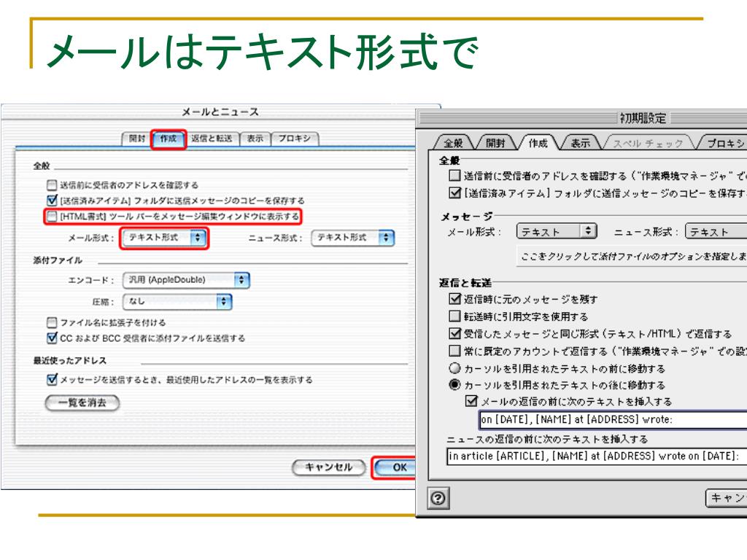Edit the mail reply text field with on [DATE]
The image size is (747, 560).
pos(613,419)
